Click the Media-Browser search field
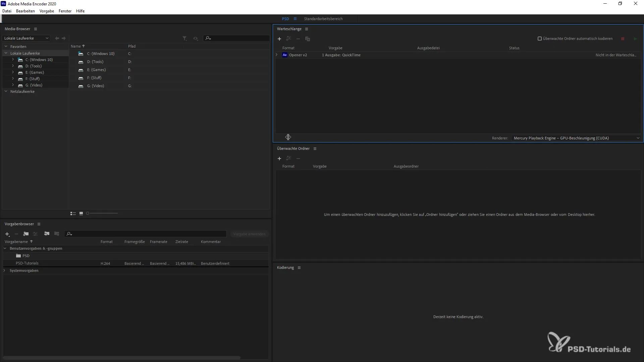Screen dimensions: 644x362 [x=236, y=38]
